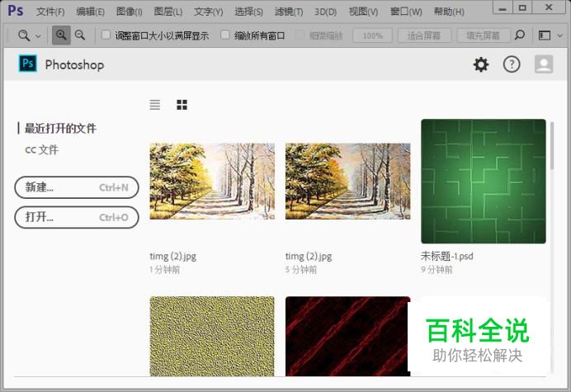Screen dimensions: 571x392
Task: Click the 适合屏幕 button
Action: point(424,35)
